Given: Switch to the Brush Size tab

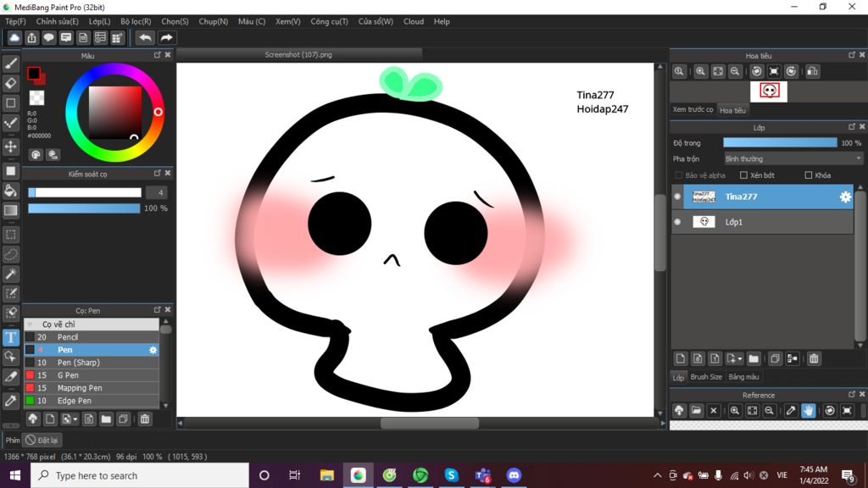Looking at the screenshot, I should (x=706, y=377).
